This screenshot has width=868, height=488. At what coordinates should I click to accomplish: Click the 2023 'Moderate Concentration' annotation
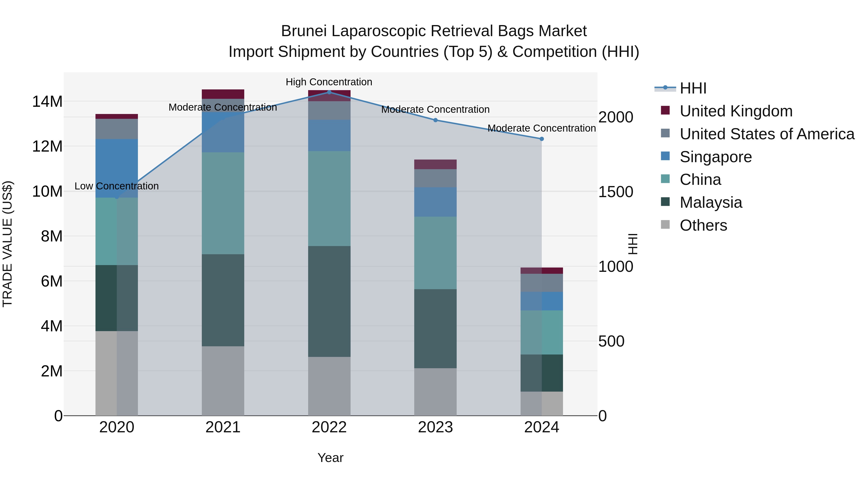[435, 109]
